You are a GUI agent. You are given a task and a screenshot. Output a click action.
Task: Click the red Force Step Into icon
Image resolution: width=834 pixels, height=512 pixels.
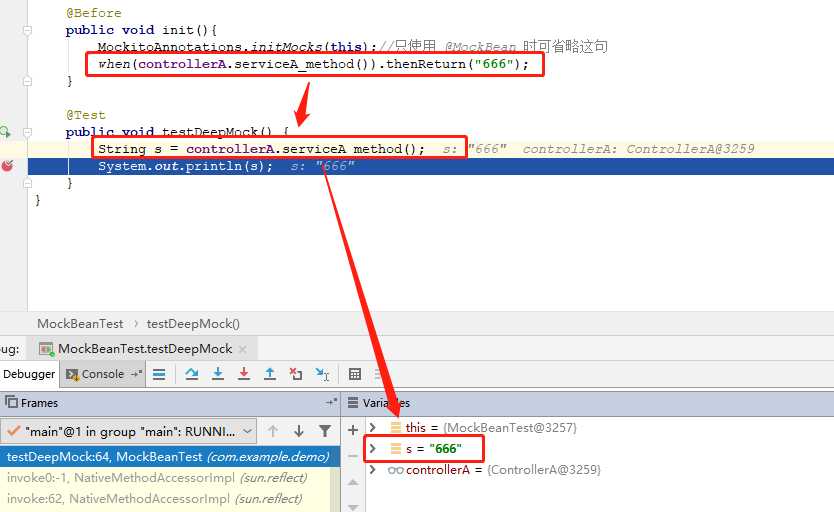pos(244,374)
